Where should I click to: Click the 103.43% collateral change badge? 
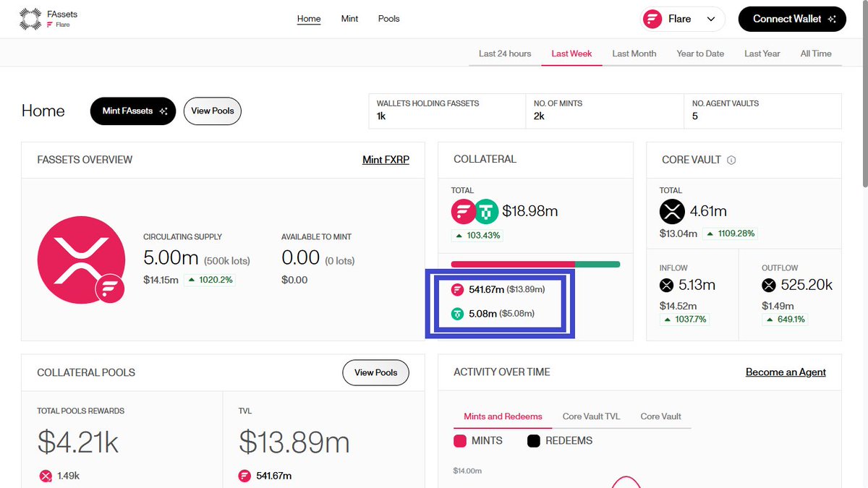(x=477, y=236)
